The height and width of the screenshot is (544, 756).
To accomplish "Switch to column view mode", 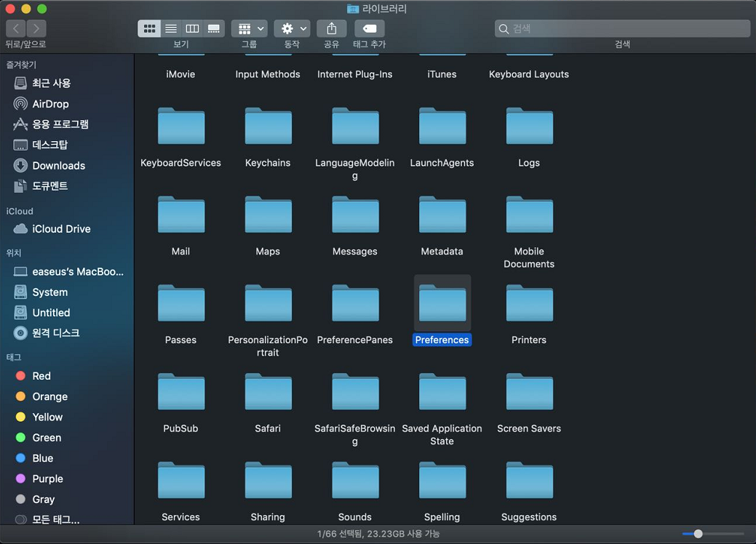I will [x=192, y=28].
